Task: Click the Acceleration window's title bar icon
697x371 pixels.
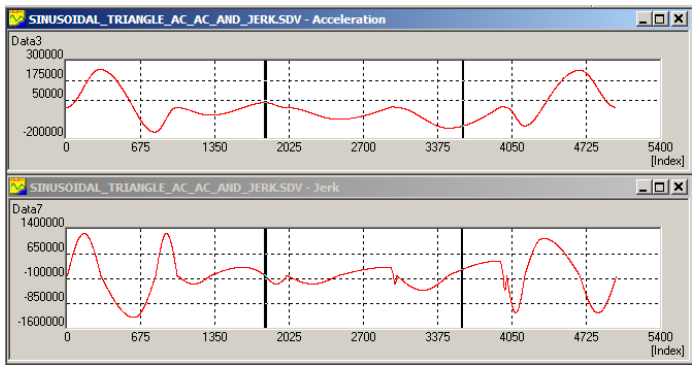Action: (x=18, y=19)
